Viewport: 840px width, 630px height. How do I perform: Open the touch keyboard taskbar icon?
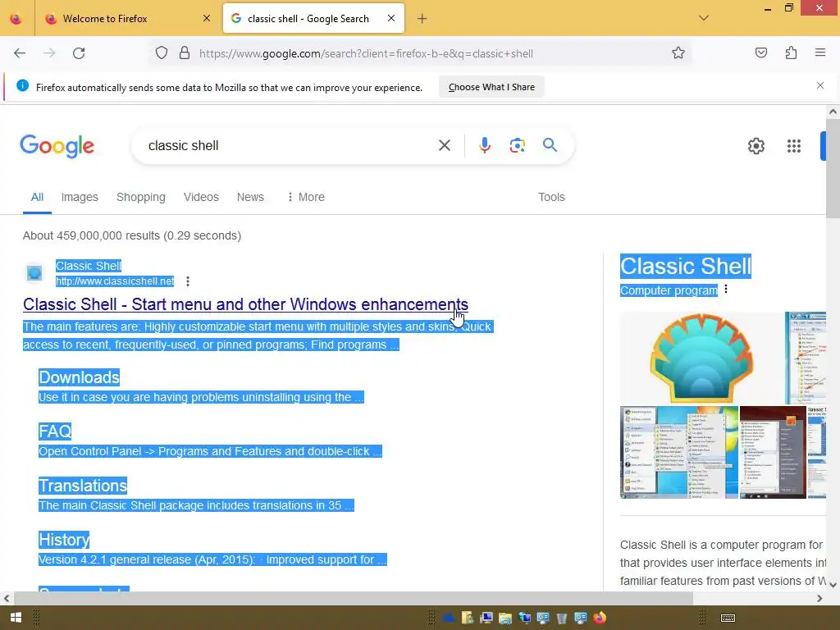[x=728, y=618]
